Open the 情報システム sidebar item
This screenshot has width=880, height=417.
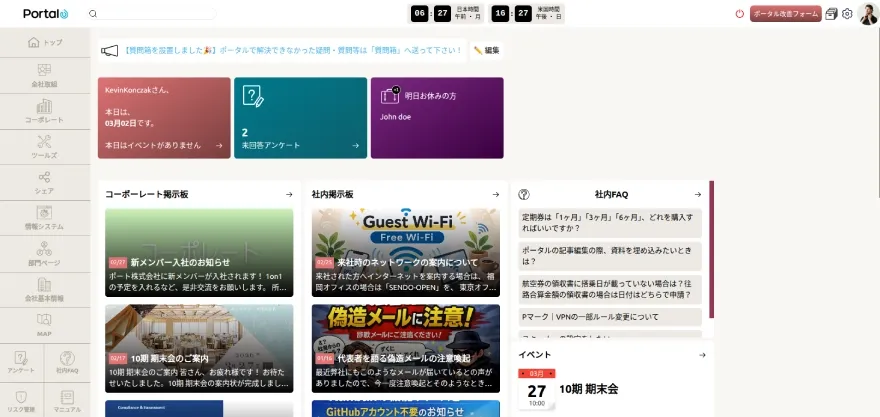(44, 218)
